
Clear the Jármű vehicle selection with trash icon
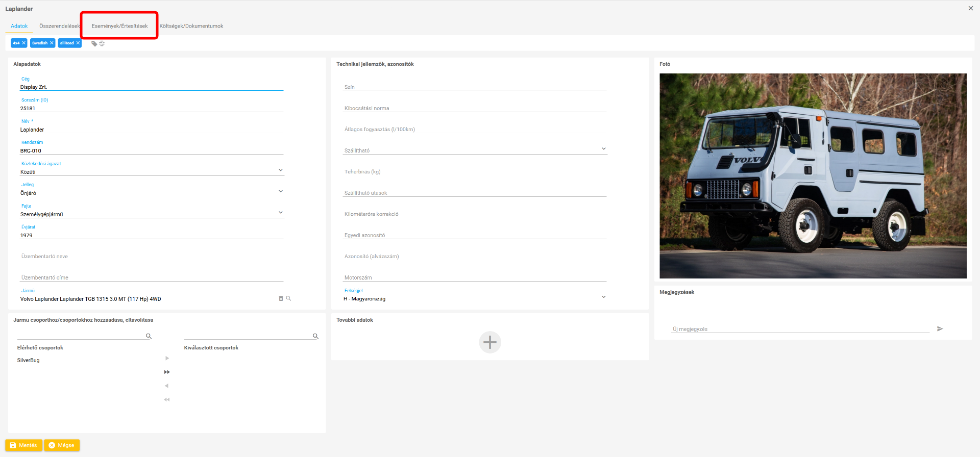281,298
